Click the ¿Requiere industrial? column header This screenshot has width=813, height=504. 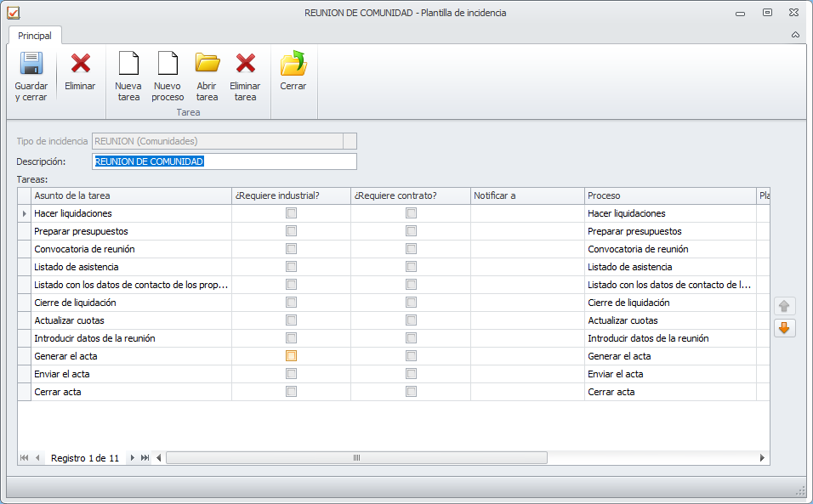[292, 195]
